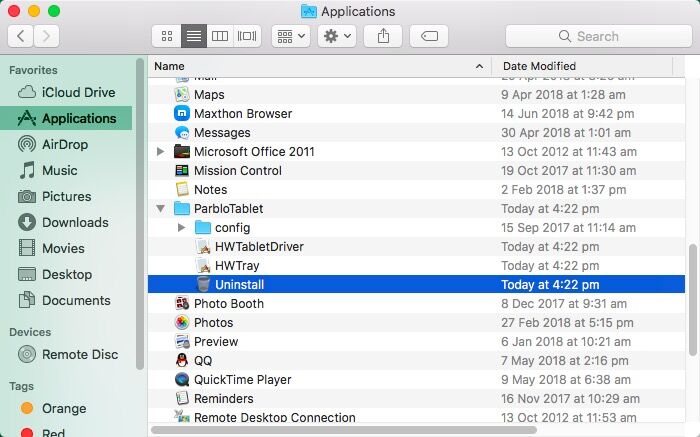Click the sidebar scrollbar

[x=140, y=214]
